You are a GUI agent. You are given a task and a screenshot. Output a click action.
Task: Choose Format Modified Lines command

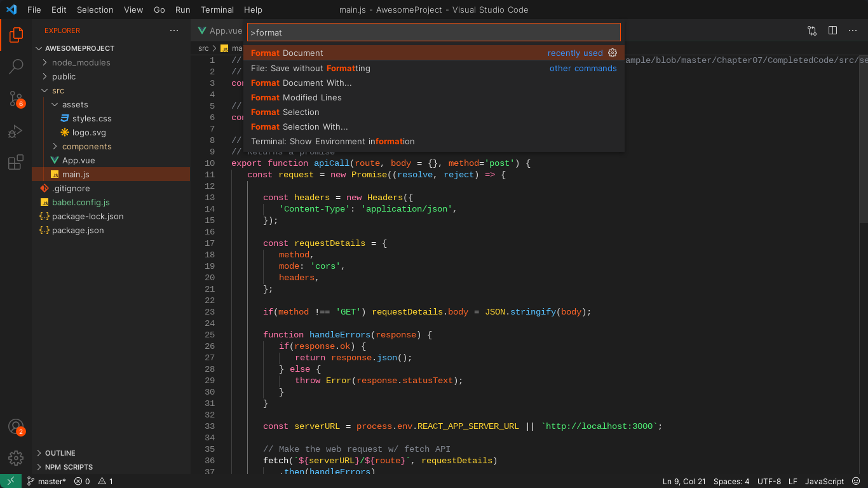[434, 97]
